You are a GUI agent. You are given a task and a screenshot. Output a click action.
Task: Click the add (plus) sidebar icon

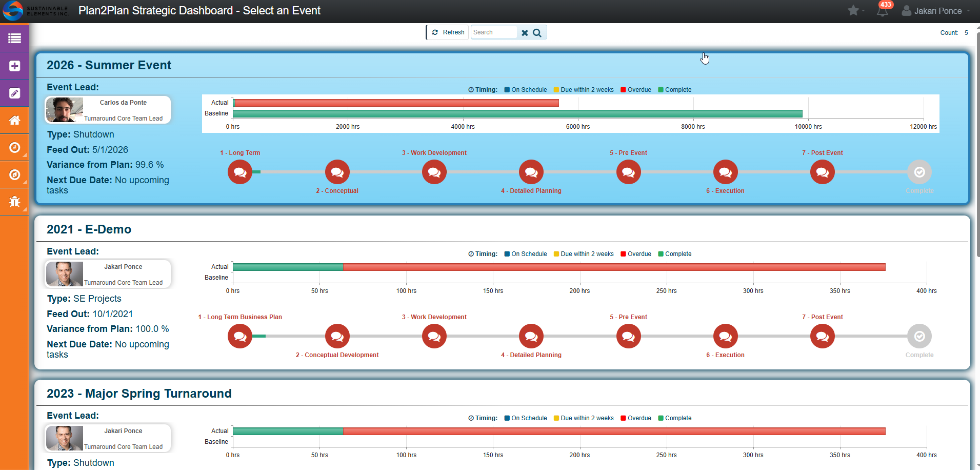tap(14, 66)
